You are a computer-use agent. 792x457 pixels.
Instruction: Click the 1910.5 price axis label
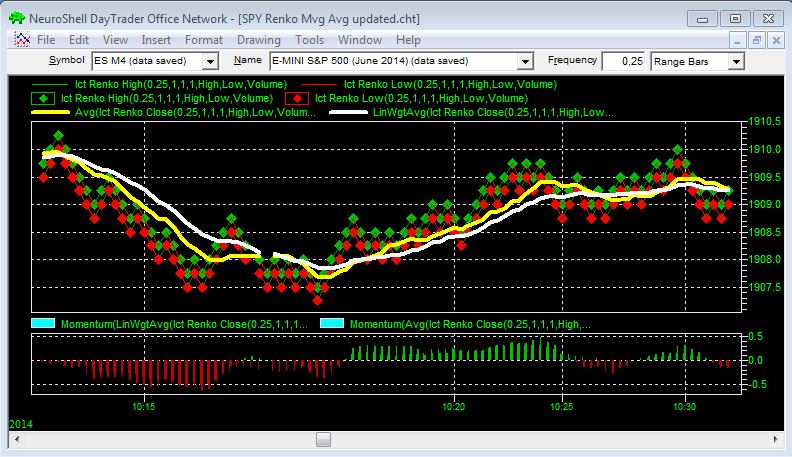coord(764,122)
